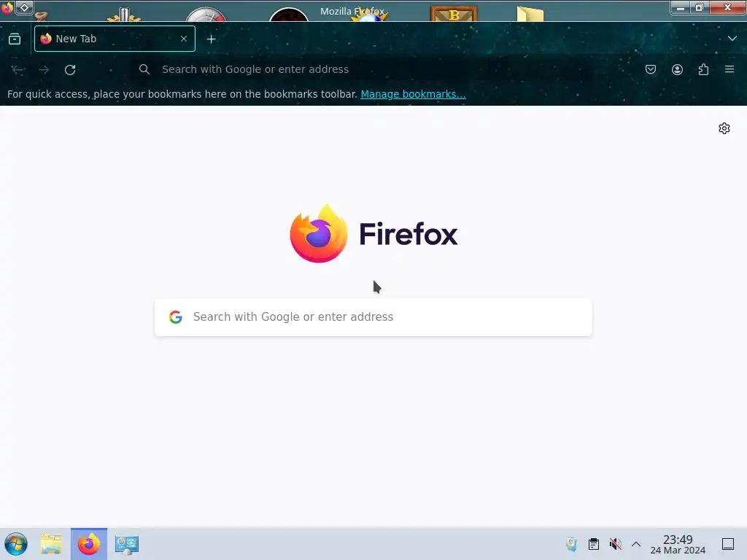747x560 pixels.
Task: Restore the Mozilla Firefox window size
Action: [700, 7]
